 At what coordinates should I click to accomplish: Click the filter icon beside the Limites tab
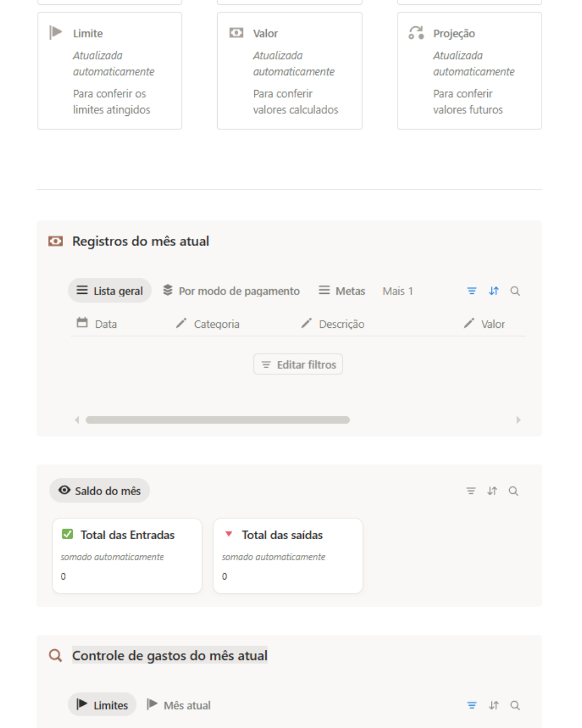click(x=472, y=705)
